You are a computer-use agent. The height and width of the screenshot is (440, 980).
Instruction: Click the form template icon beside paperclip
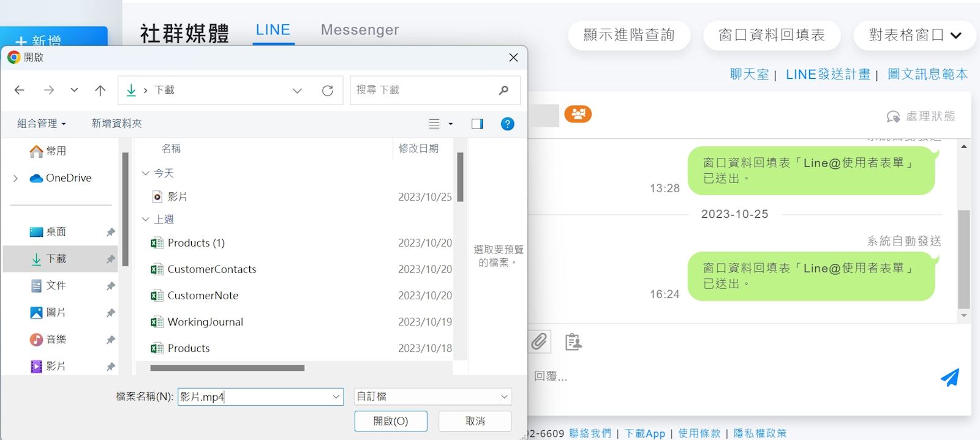[x=573, y=341]
